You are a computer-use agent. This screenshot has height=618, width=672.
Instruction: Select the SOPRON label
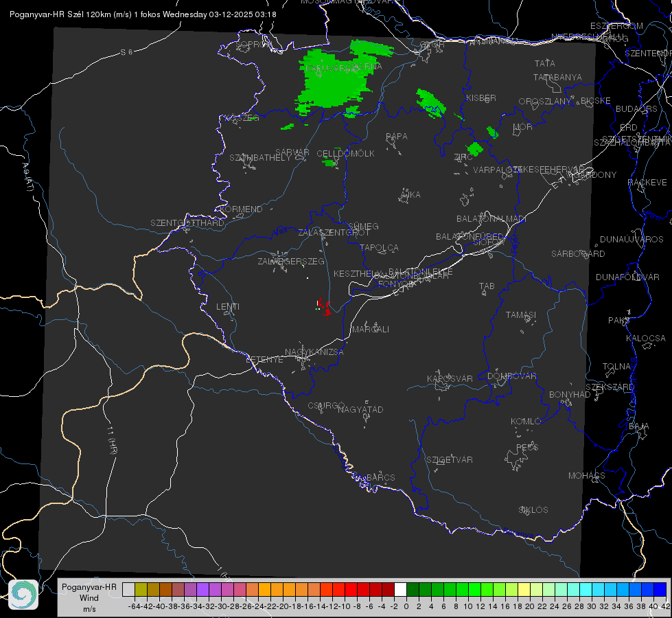tap(253, 44)
